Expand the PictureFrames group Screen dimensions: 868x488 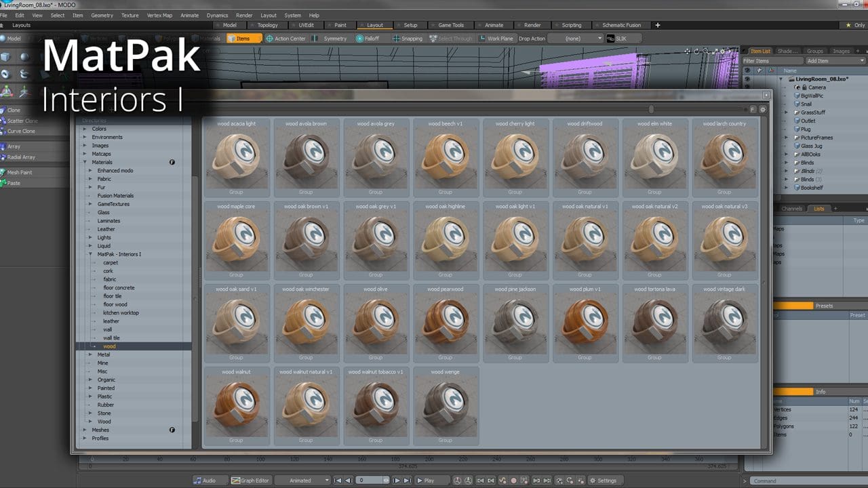pos(787,138)
